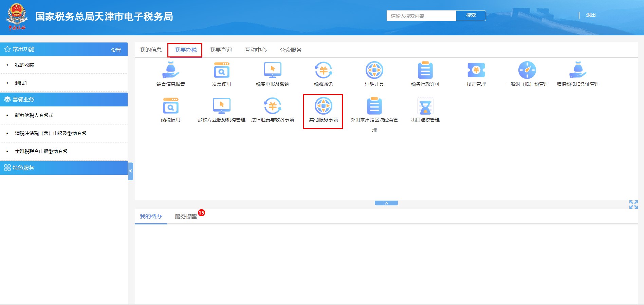Image resolution: width=644 pixels, height=305 pixels.
Task: Click the 搜索 button
Action: pos(471,16)
